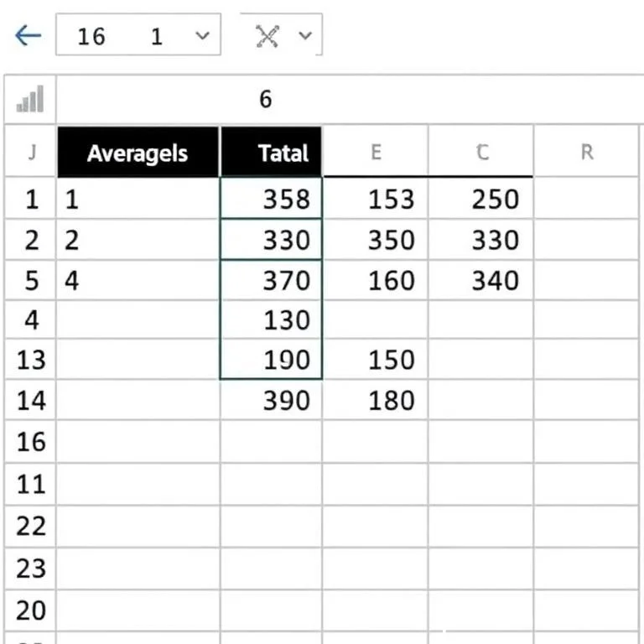644x644 pixels.
Task: Expand the chevron beside crossed-arrows icon
Action: coord(305,35)
